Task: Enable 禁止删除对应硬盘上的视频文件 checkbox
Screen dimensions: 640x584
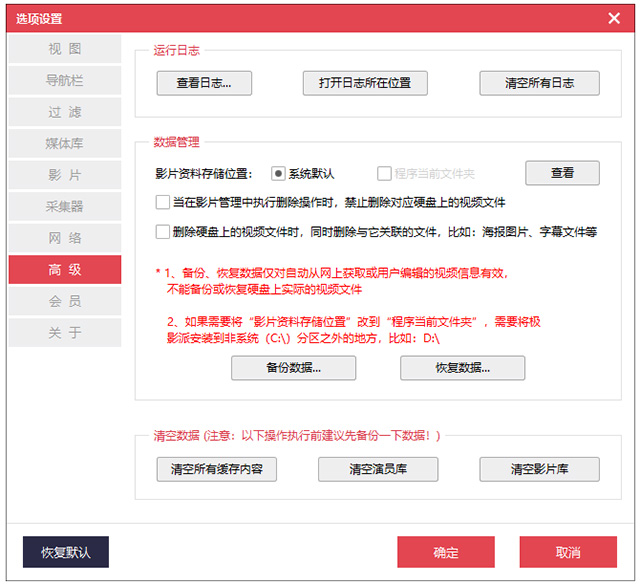Action: click(x=163, y=202)
